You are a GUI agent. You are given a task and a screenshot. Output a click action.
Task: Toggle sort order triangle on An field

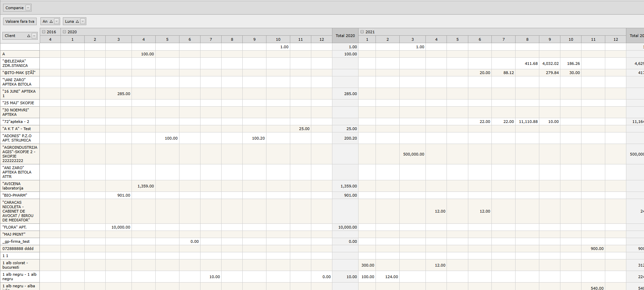[x=51, y=21]
